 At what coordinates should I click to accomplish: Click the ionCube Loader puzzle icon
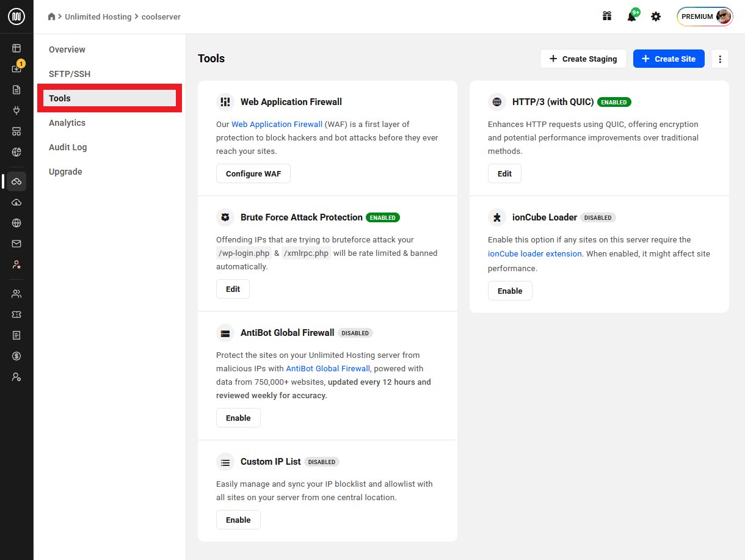point(497,217)
